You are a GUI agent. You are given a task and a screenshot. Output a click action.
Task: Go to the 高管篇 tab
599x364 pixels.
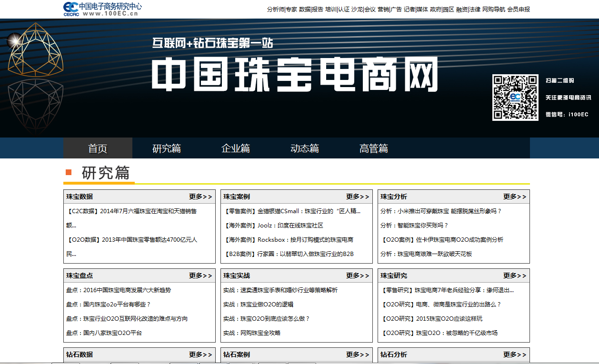coord(374,148)
